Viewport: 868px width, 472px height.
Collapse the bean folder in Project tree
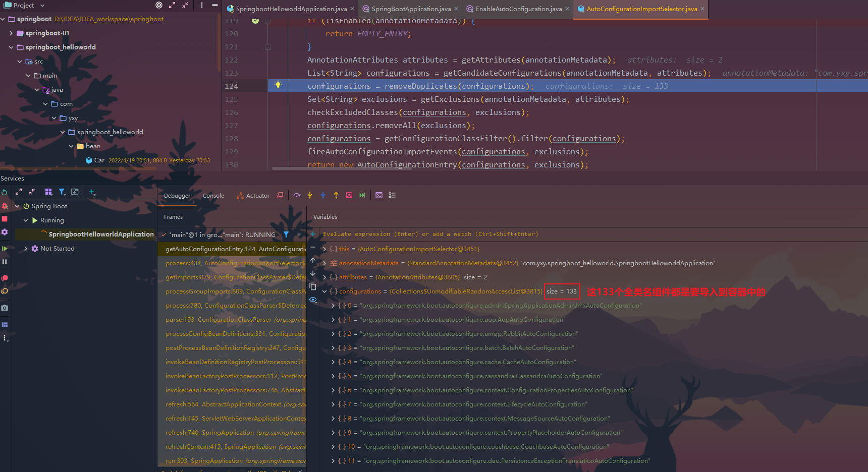click(71, 146)
